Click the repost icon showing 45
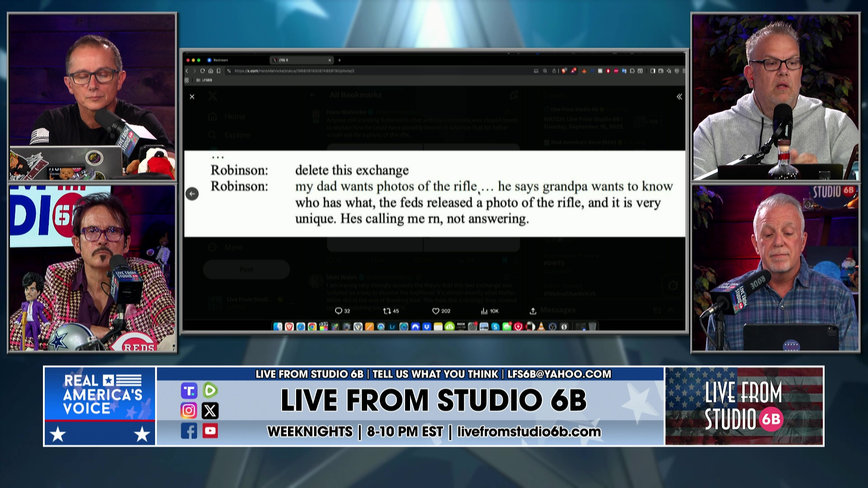 (391, 311)
